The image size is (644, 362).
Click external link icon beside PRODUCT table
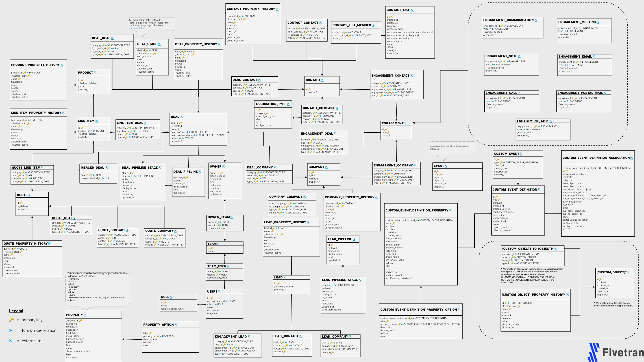(95, 73)
